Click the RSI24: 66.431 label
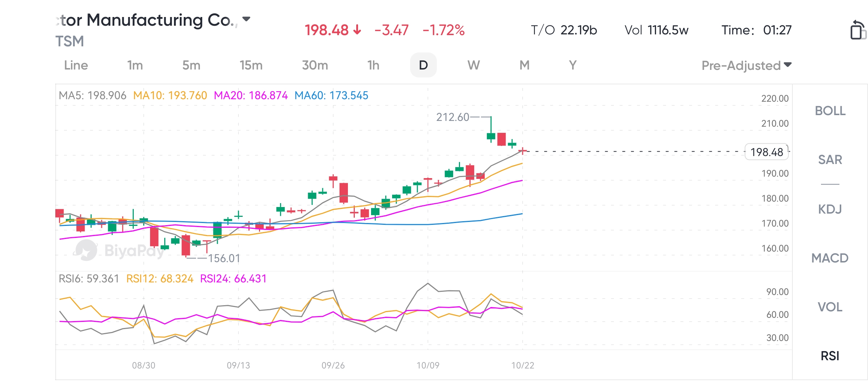 click(233, 279)
